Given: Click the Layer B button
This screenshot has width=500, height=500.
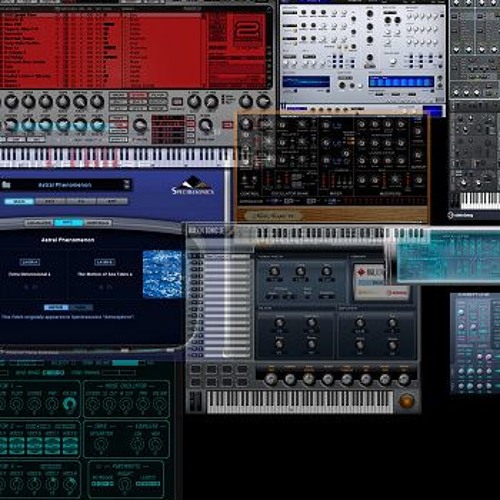Looking at the screenshot, I should click(x=104, y=262).
